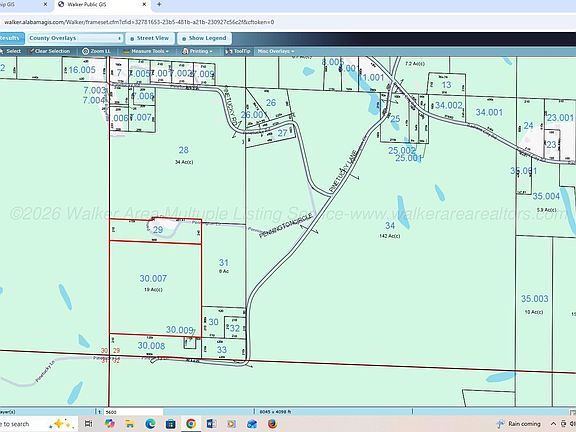The image size is (576, 432).
Task: Open Firefox from the taskbar
Action: tap(273, 424)
